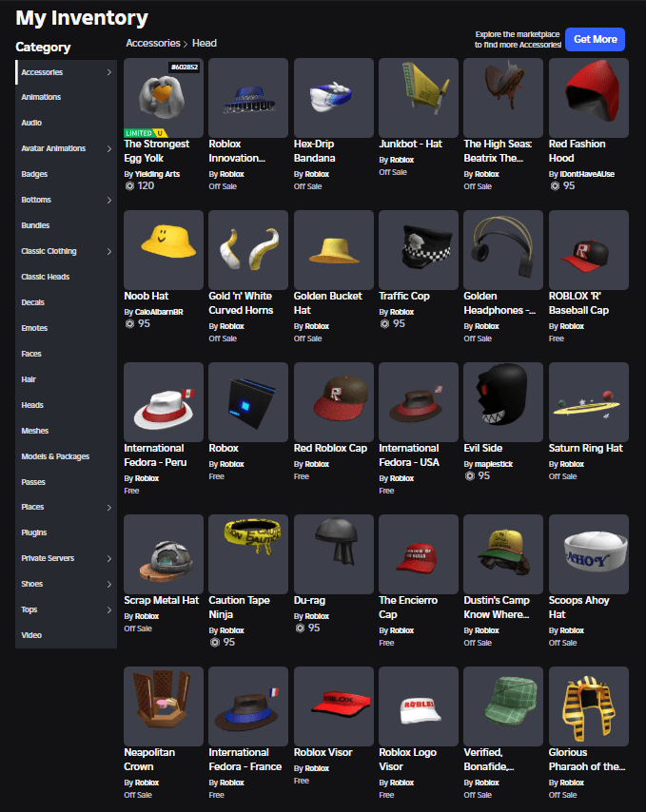Open the Caution Tape Ninja thumbnail
The height and width of the screenshot is (812, 646).
tap(248, 554)
